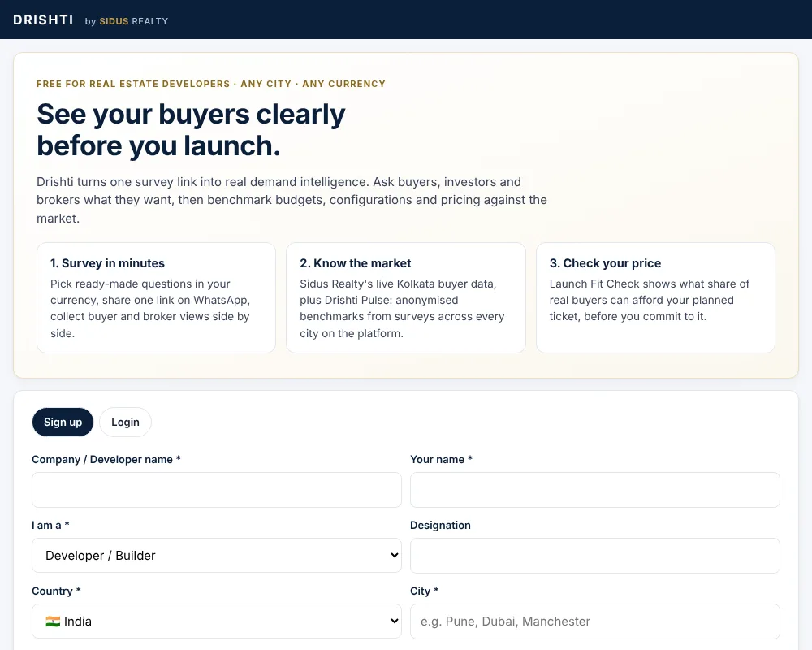The width and height of the screenshot is (812, 650).
Task: Click the 'I am a' field label
Action: [x=50, y=526]
